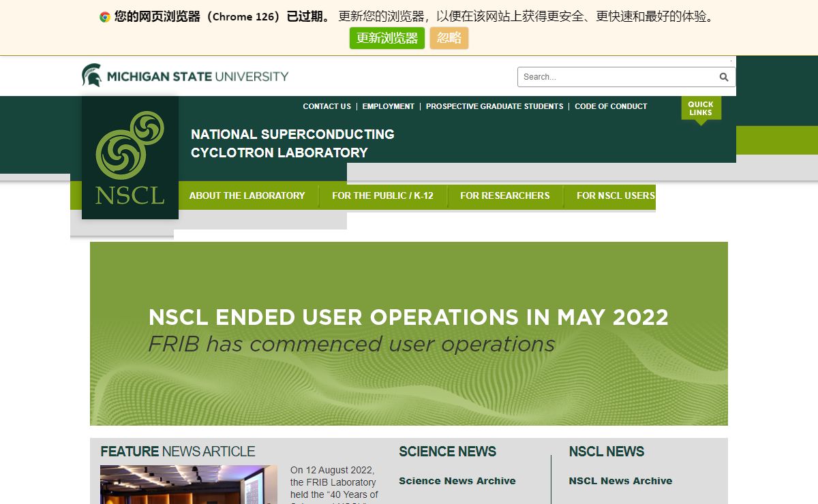This screenshot has height=504, width=818.
Task: Click the magnifying glass search icon
Action: coord(724,77)
